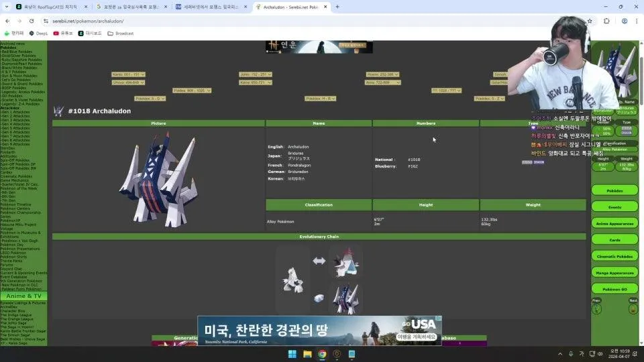
Task: Open the Hoenn: 252-386 dropdown
Action: pyautogui.click(x=382, y=74)
